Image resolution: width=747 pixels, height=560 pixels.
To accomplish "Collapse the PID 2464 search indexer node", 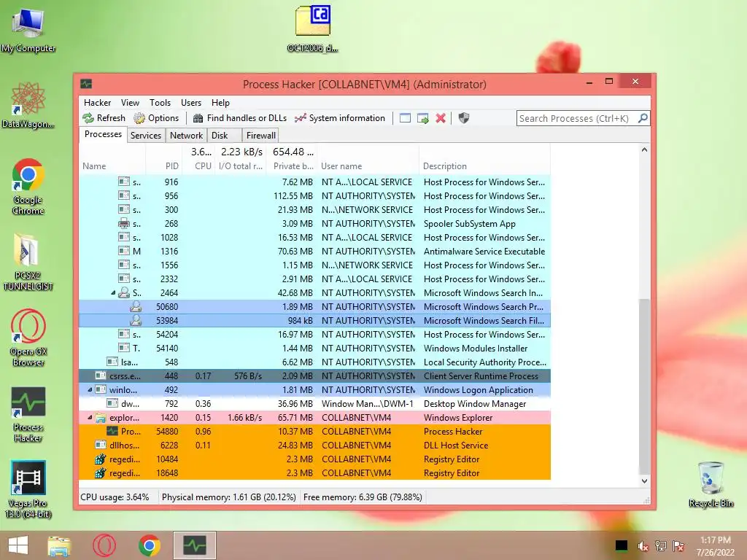I will [113, 293].
